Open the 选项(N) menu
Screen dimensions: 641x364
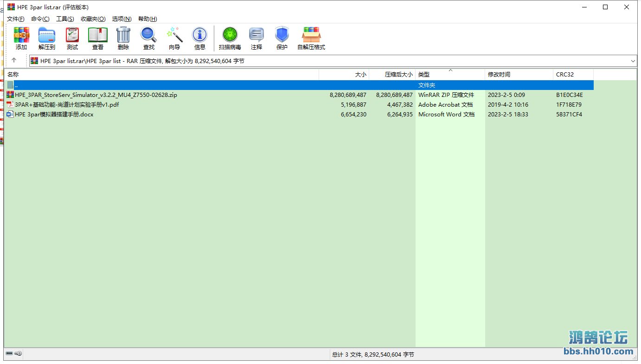point(122,19)
